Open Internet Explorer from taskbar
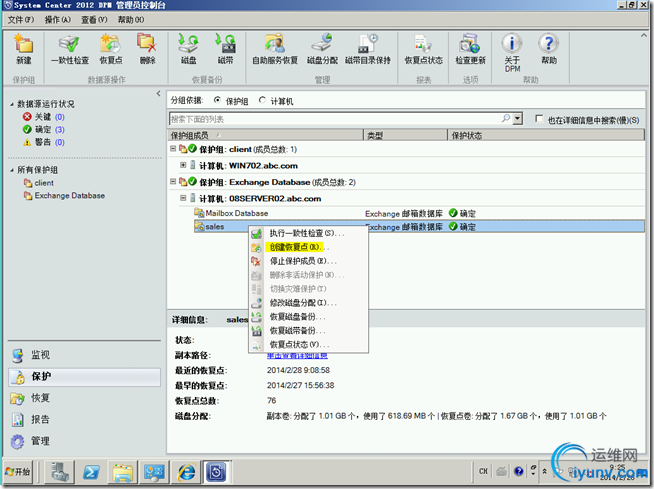The width and height of the screenshot is (654, 489). point(186,472)
